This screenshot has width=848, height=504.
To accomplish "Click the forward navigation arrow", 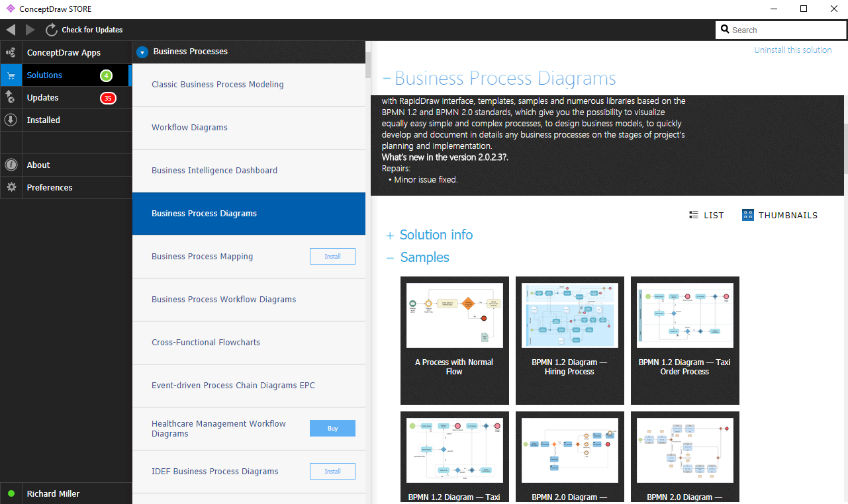I will pyautogui.click(x=30, y=30).
